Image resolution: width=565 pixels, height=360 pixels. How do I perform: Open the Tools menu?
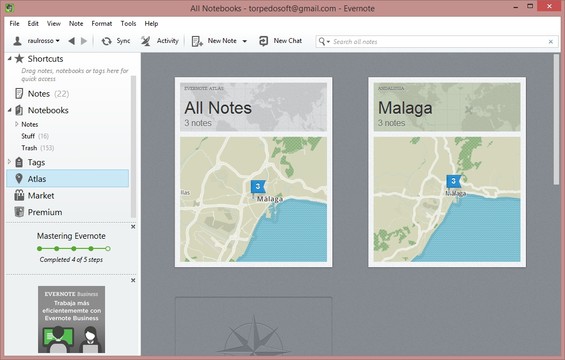click(128, 23)
